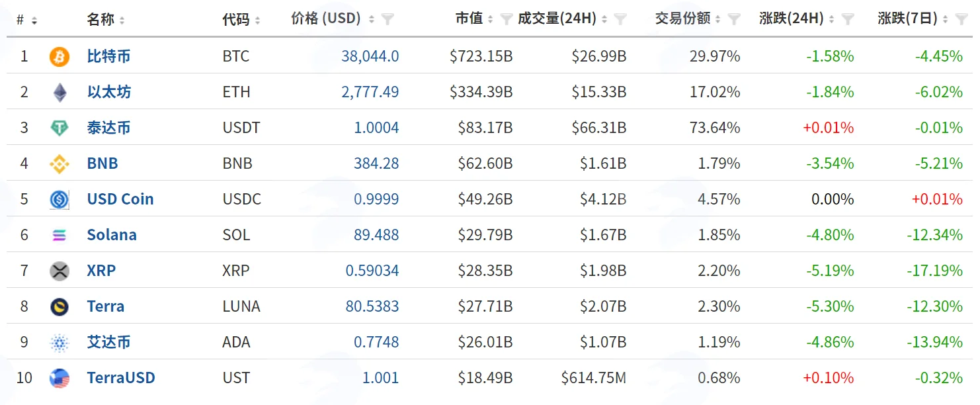Click Terra 24H change -5.30%
This screenshot has width=980, height=405.
click(x=830, y=306)
